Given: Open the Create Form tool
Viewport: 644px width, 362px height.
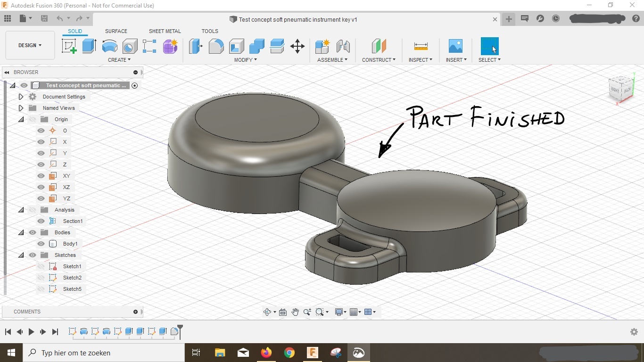Looking at the screenshot, I should 170,46.
